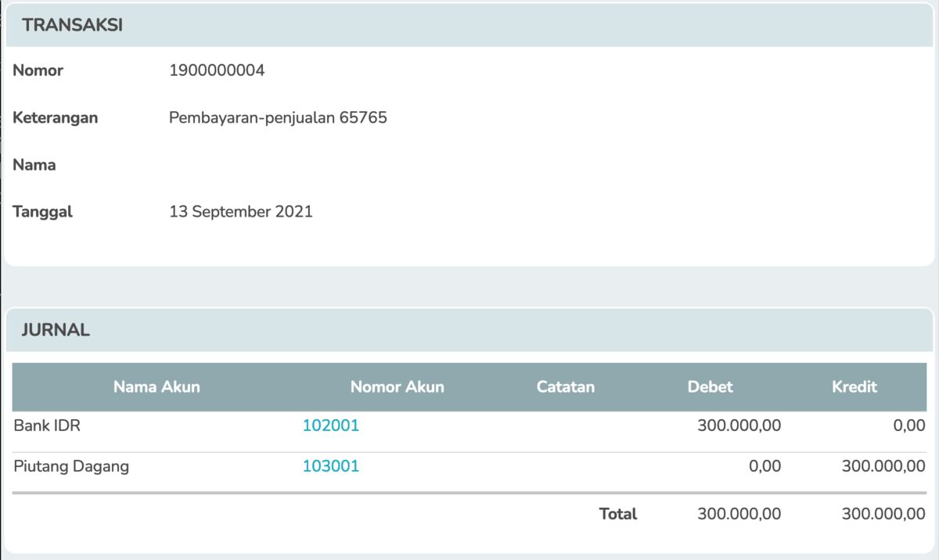The height and width of the screenshot is (560, 939).
Task: Click the Nama field label
Action: point(34,165)
